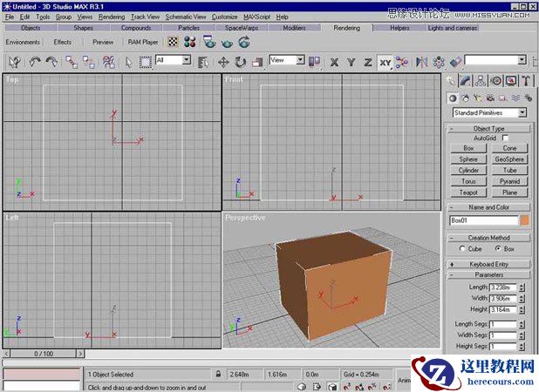Open the Standard Primitives dropdown

tap(489, 112)
